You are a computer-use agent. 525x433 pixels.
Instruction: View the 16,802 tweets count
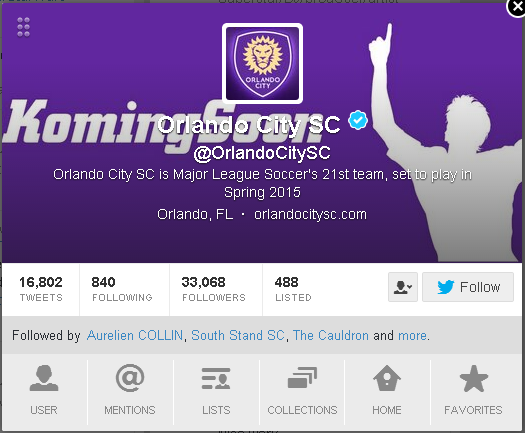pyautogui.click(x=41, y=289)
